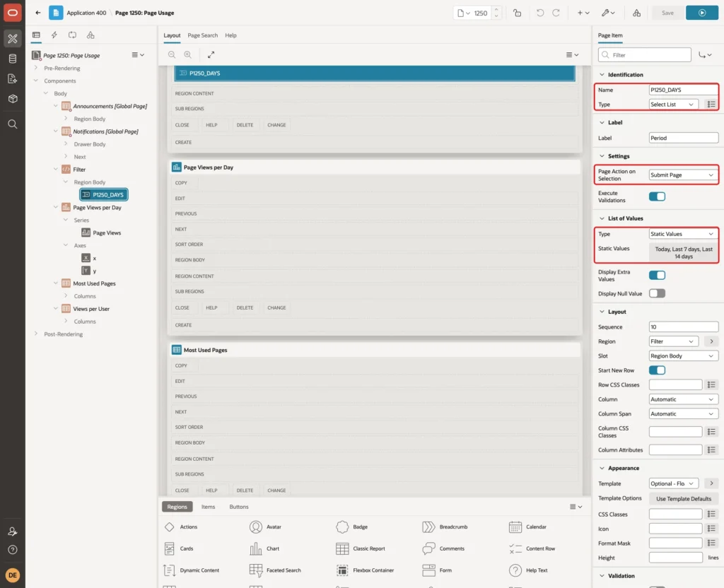Click the page lock icon
This screenshot has width=724, height=588.
(517, 13)
